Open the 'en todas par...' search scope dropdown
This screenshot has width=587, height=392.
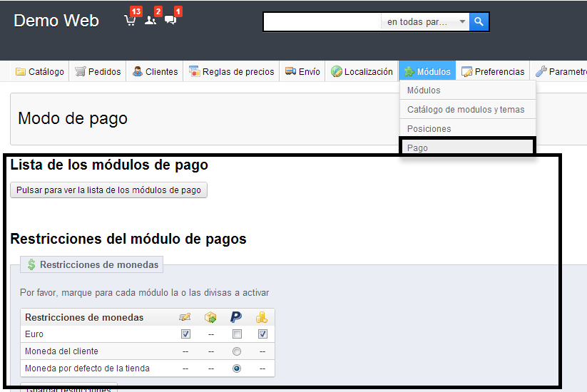[425, 21]
